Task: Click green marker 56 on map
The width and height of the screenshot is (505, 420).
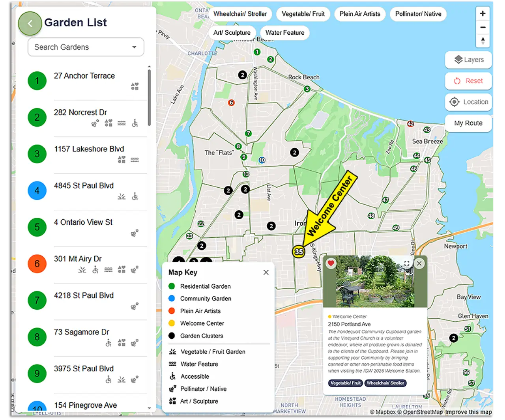Action: [x=466, y=372]
